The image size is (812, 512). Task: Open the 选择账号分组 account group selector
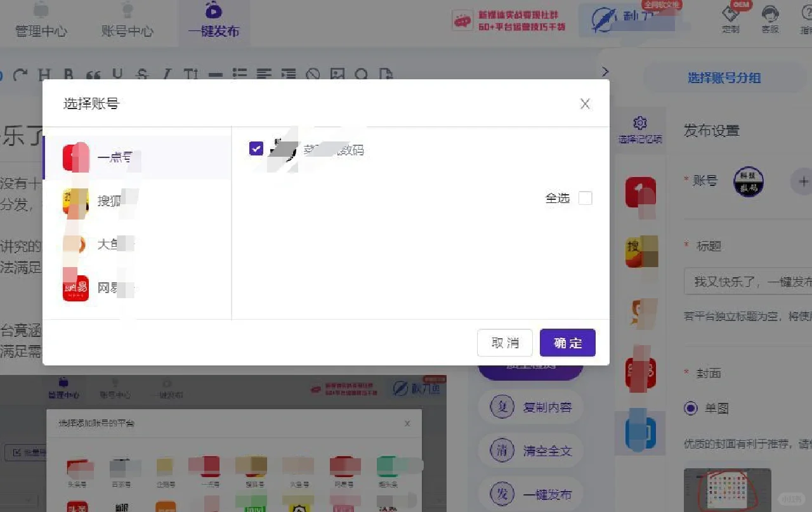pos(724,77)
